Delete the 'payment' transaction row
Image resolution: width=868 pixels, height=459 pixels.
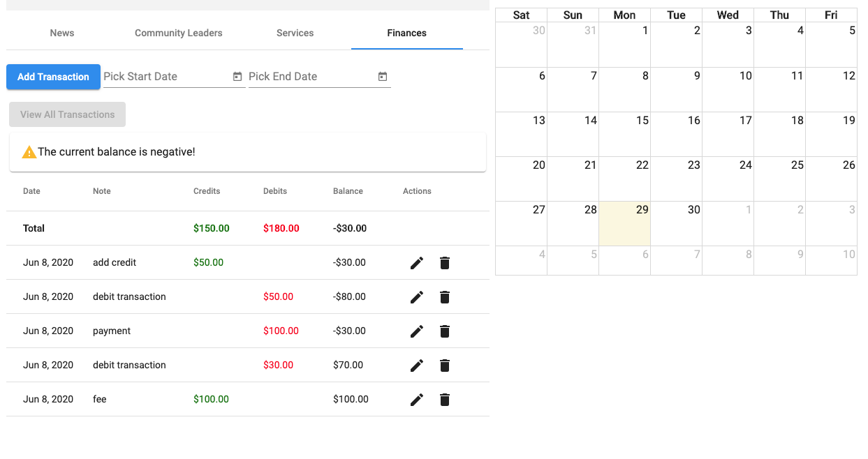[445, 331]
